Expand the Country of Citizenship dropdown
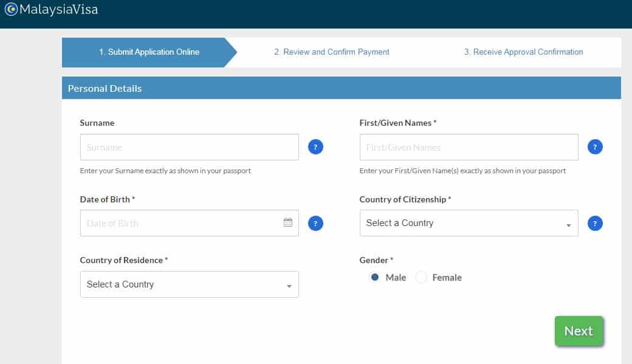This screenshot has height=364, width=632. [x=469, y=223]
